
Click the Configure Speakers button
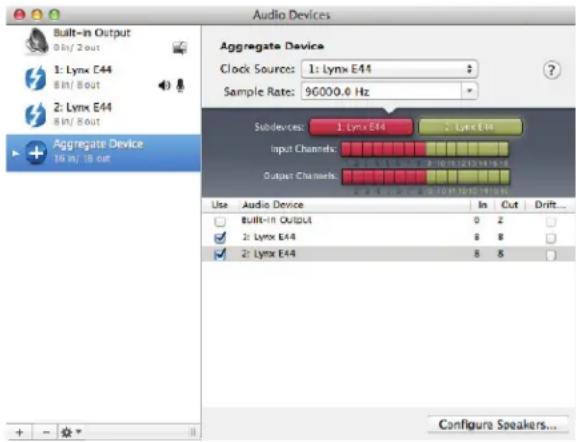(x=498, y=425)
